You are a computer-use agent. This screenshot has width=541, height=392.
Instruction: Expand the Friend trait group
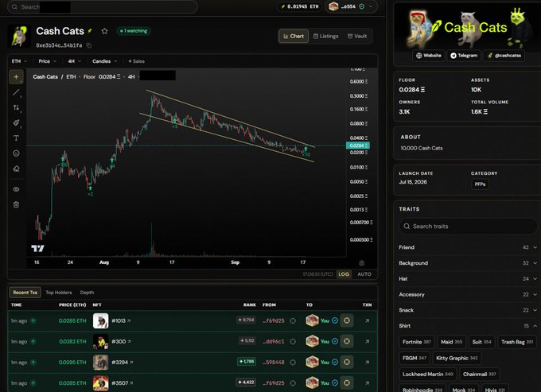coord(468,247)
